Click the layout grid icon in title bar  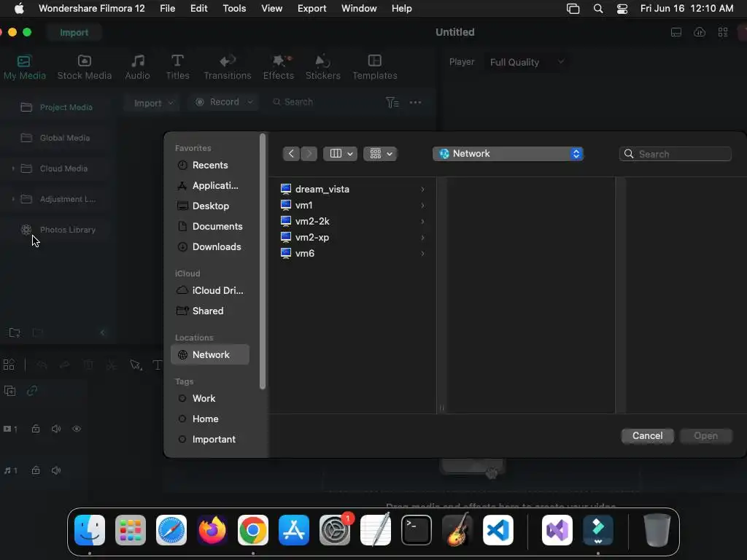(x=723, y=32)
